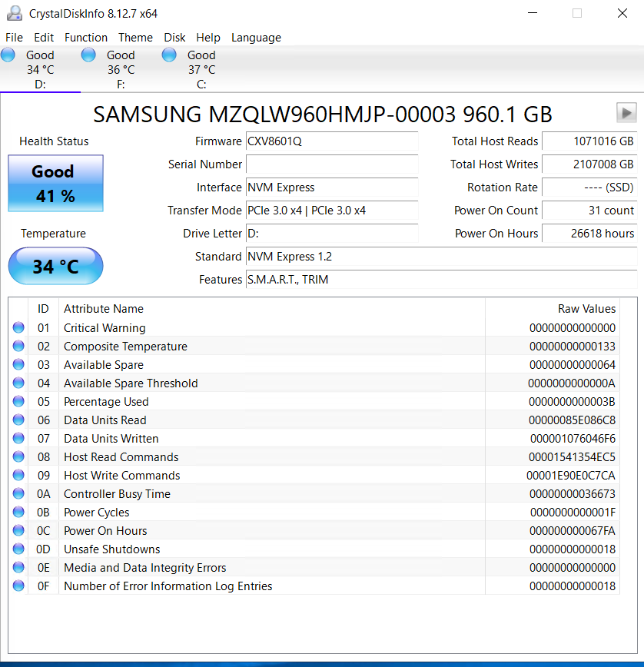Click status icon for Error Information Log Entries row
This screenshot has height=667, width=644.
18,586
